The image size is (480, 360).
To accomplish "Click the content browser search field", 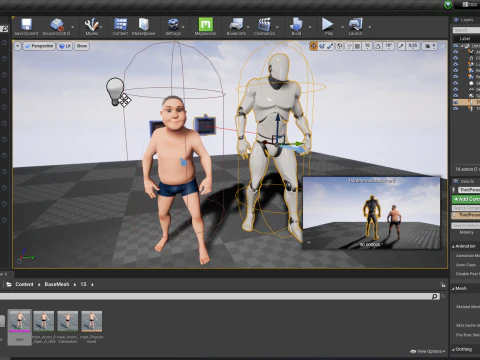I will (219, 296).
